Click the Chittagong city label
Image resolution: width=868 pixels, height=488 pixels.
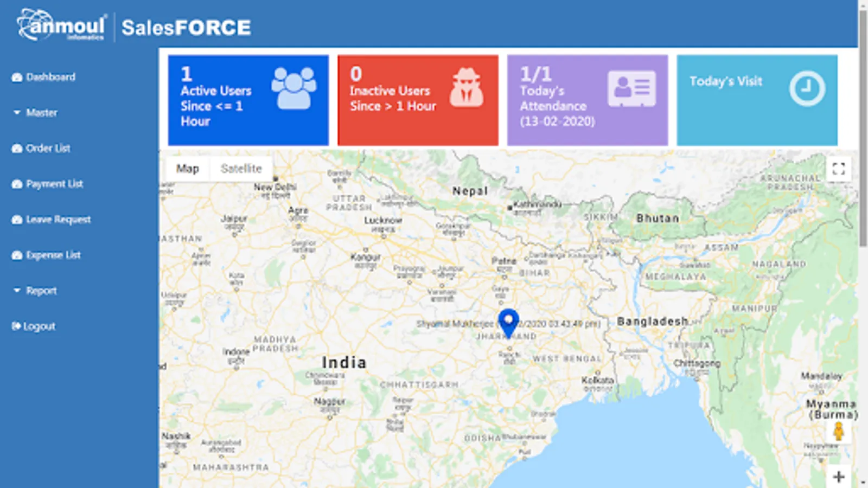click(697, 363)
